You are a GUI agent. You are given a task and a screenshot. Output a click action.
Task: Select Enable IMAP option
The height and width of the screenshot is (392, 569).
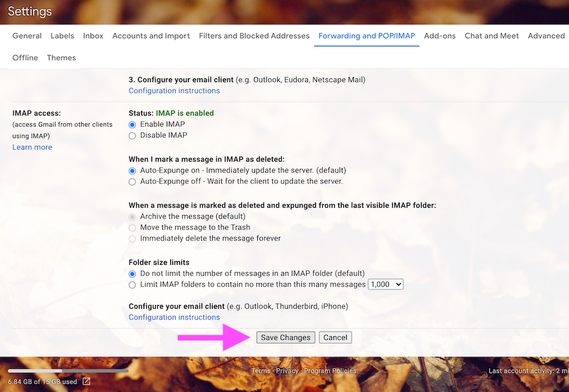[x=132, y=125]
